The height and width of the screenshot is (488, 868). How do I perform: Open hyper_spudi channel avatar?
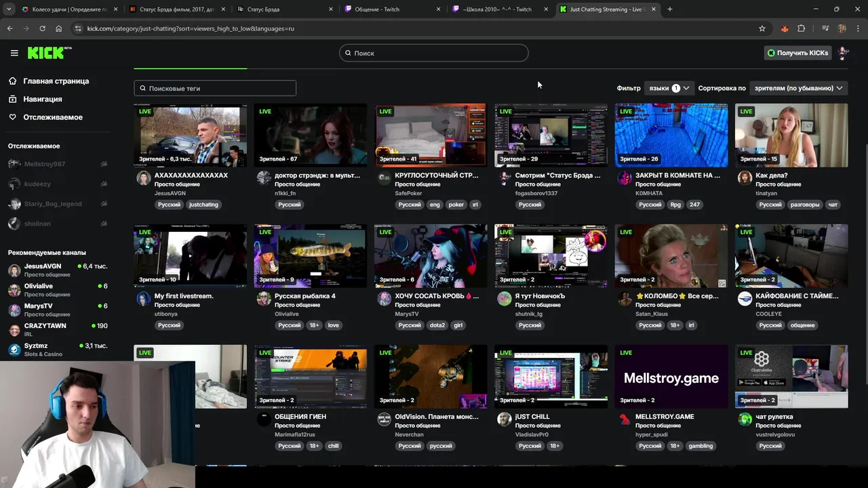coord(625,420)
